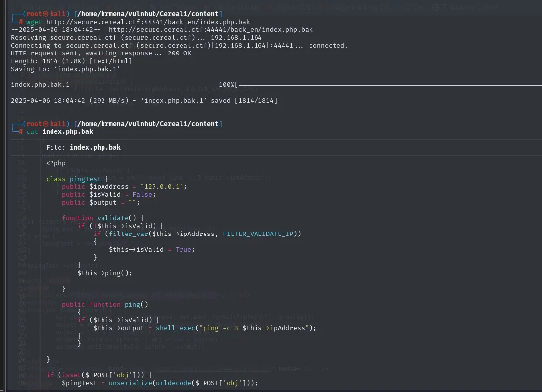
Task: Click the '(292 MB/s)' download speed
Action: pyautogui.click(x=108, y=101)
